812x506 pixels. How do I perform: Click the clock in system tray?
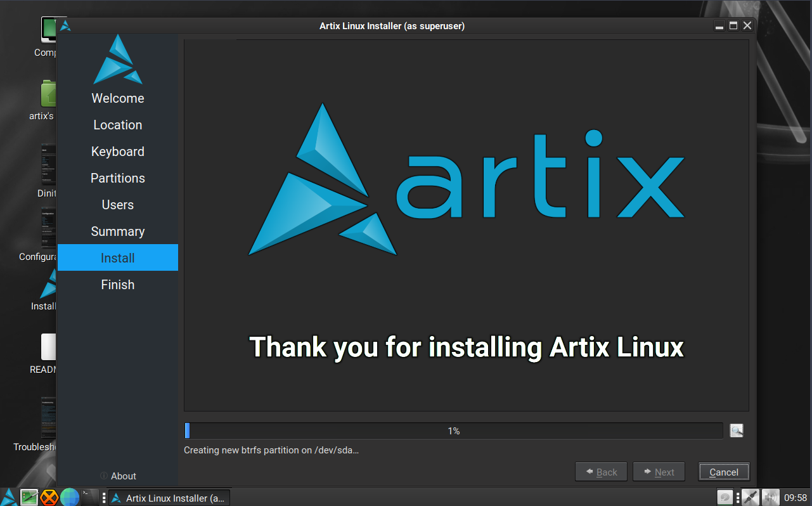point(795,498)
